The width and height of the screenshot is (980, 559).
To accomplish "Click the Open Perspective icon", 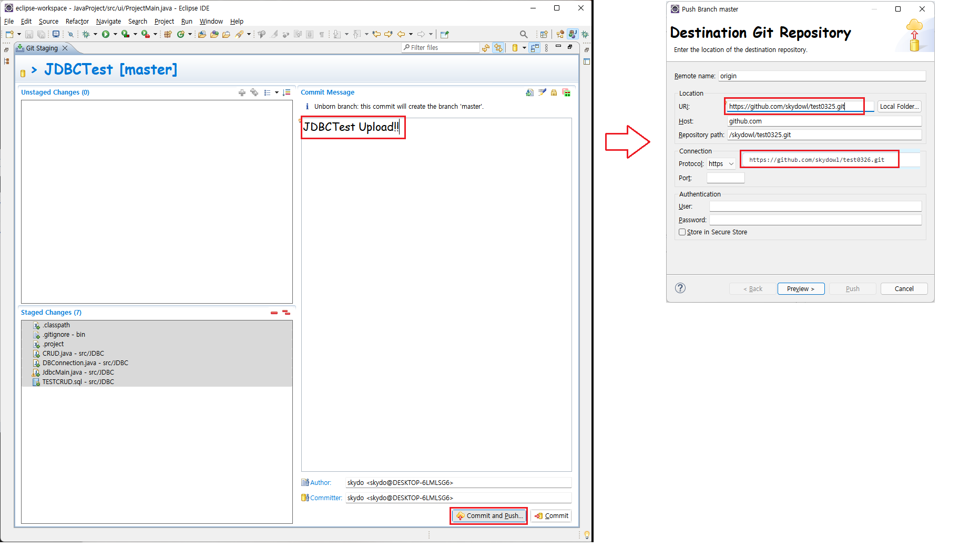I will pos(544,34).
